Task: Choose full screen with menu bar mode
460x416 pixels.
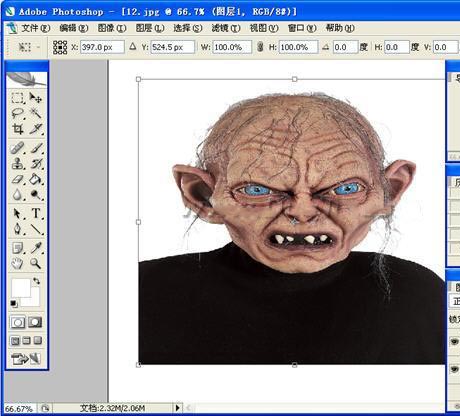Action: click(x=26, y=341)
